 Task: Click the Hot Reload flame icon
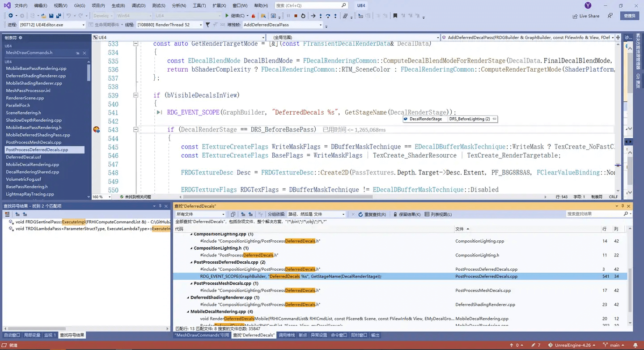[253, 16]
